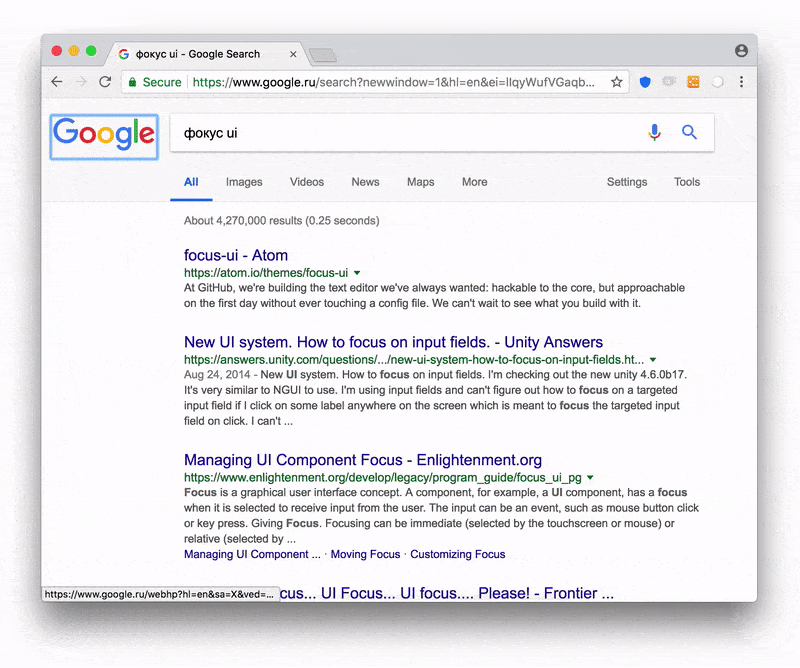Click the 'Aug 24, 2014' date text
The width and height of the screenshot is (800, 668).
click(x=217, y=375)
